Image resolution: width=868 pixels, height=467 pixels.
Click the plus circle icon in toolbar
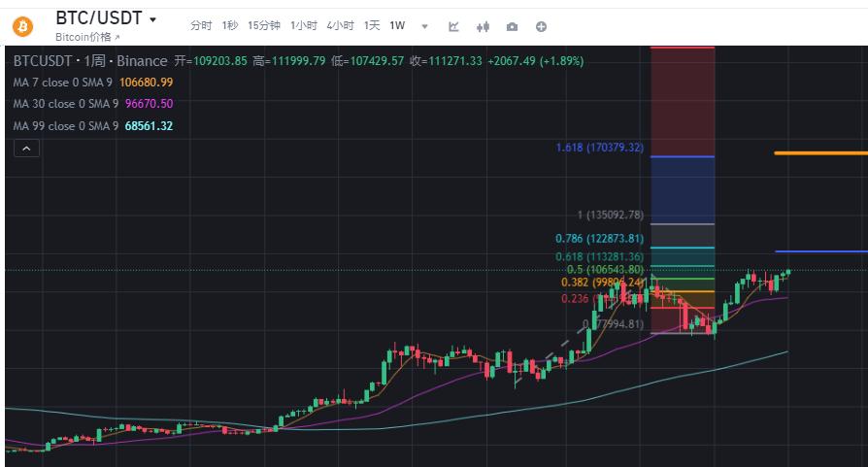[541, 26]
